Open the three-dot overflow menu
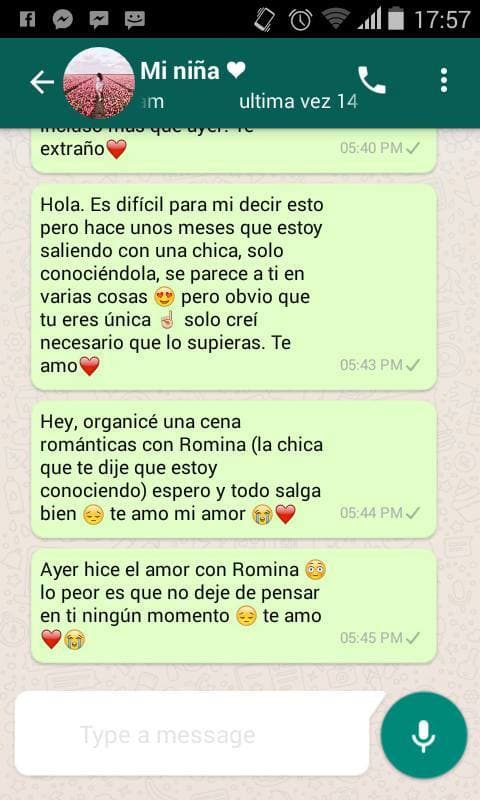The image size is (480, 800). click(x=444, y=81)
